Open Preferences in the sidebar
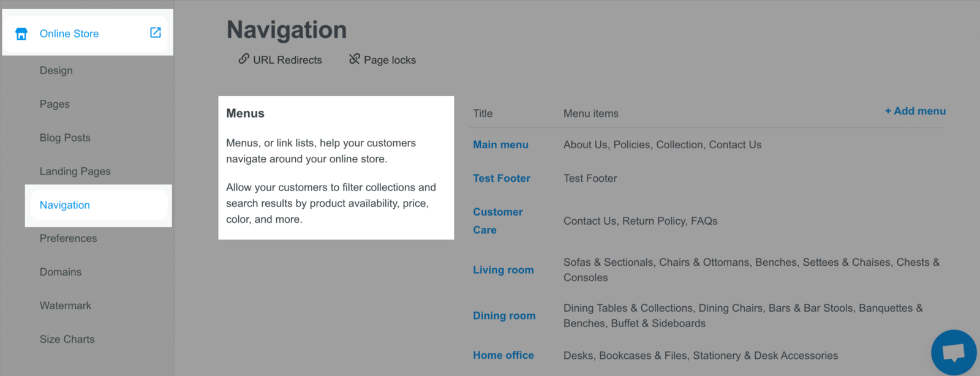This screenshot has width=980, height=376. [x=68, y=238]
